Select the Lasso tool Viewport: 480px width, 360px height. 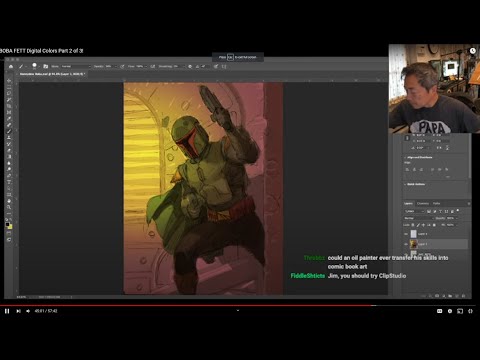9,93
